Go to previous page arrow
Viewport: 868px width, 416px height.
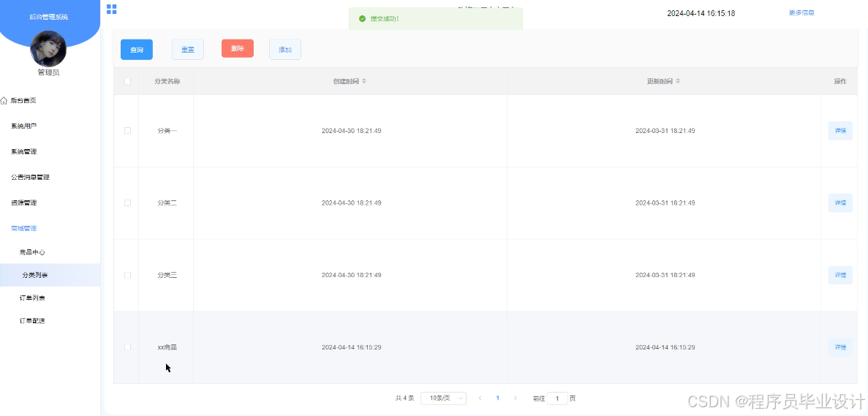pyautogui.click(x=480, y=398)
